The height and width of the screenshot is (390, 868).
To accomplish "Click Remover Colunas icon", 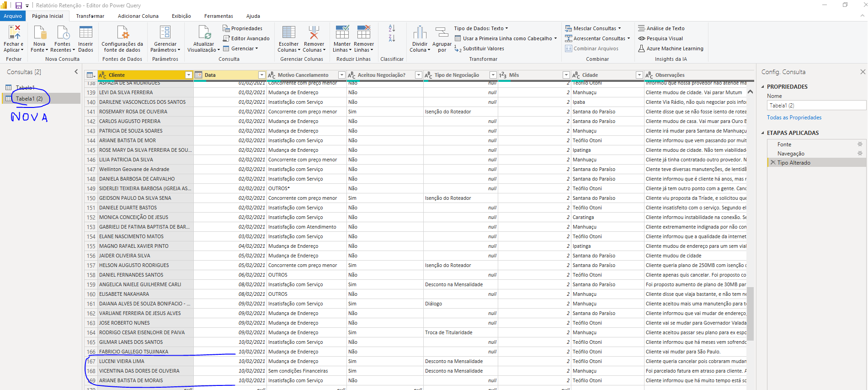I will click(314, 32).
